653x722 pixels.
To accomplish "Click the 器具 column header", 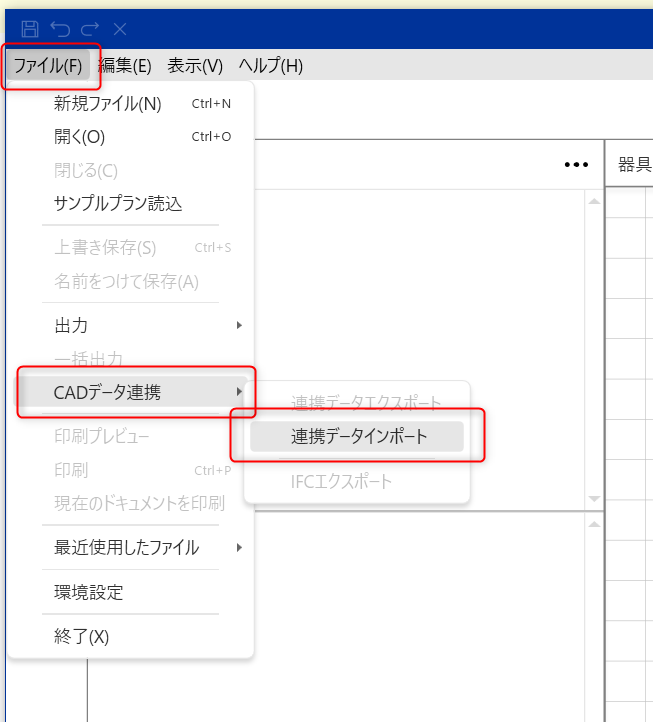I will click(x=634, y=165).
